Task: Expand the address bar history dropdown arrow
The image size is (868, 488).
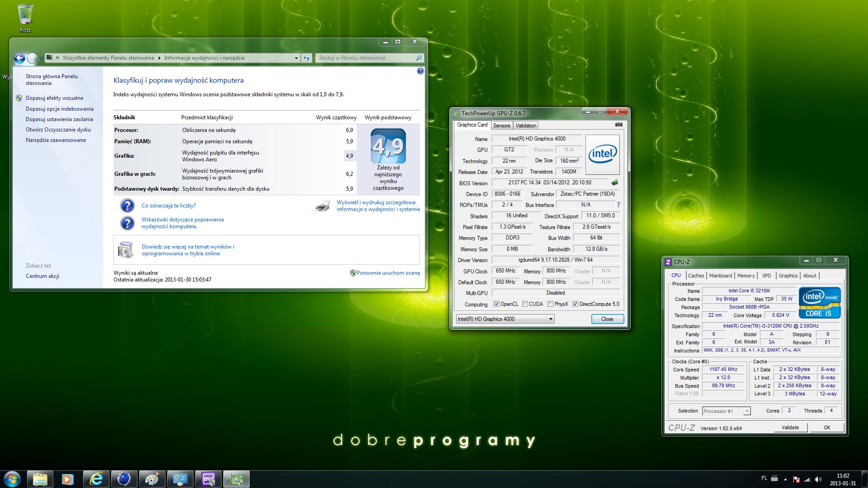Action: coord(296,58)
